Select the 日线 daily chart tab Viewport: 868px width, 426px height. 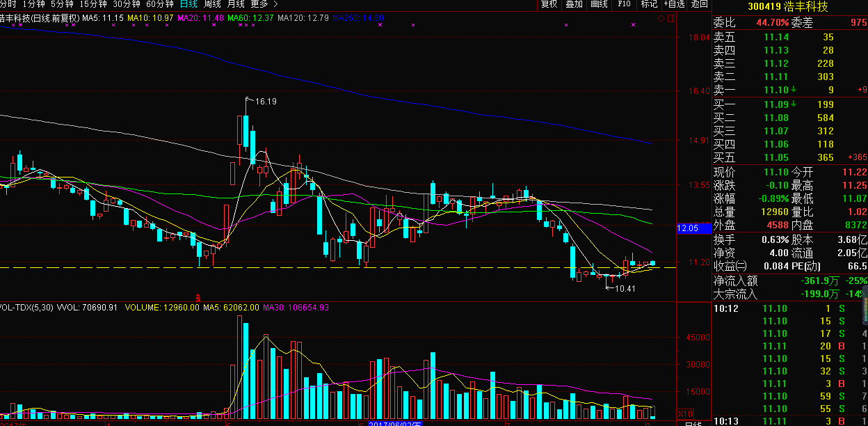188,4
